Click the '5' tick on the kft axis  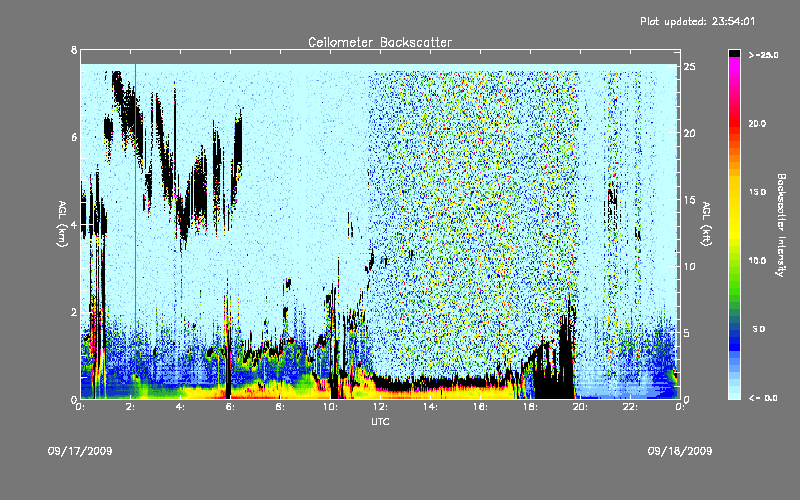(687, 333)
